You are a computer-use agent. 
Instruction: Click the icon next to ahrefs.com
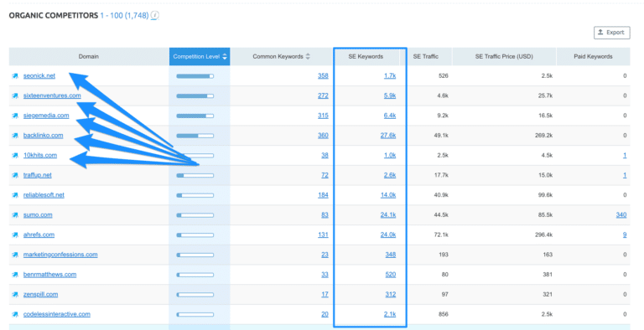pyautogui.click(x=15, y=235)
